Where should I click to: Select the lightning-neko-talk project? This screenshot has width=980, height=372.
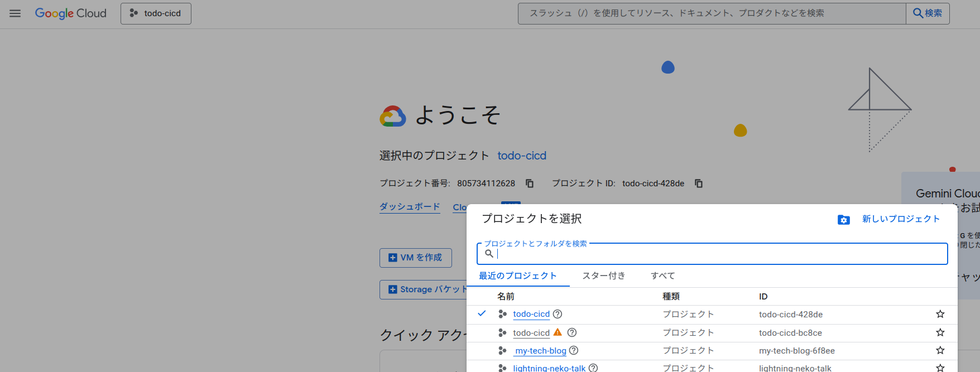[x=550, y=368]
